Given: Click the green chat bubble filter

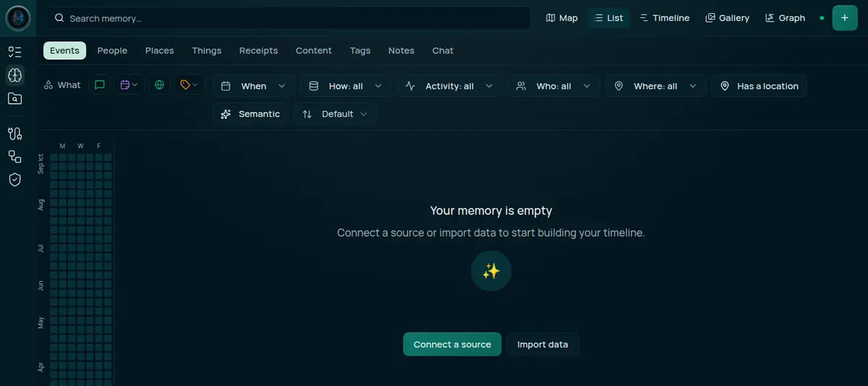Looking at the screenshot, I should coord(100,85).
